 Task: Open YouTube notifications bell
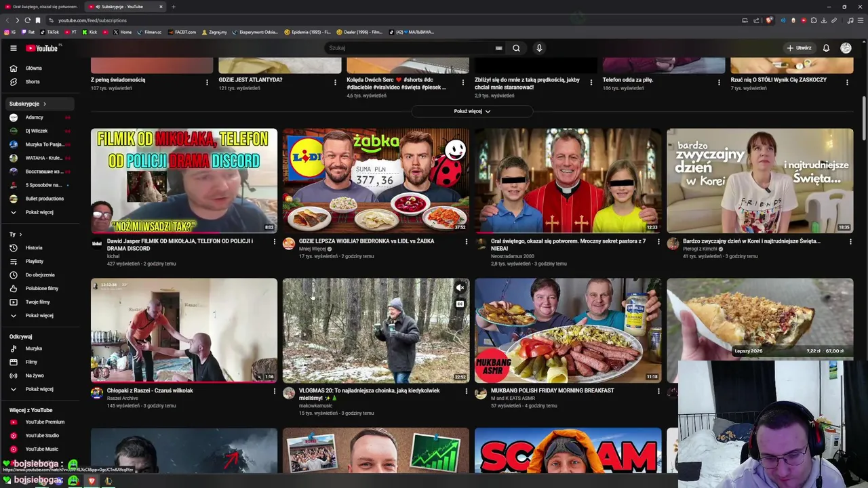point(826,48)
